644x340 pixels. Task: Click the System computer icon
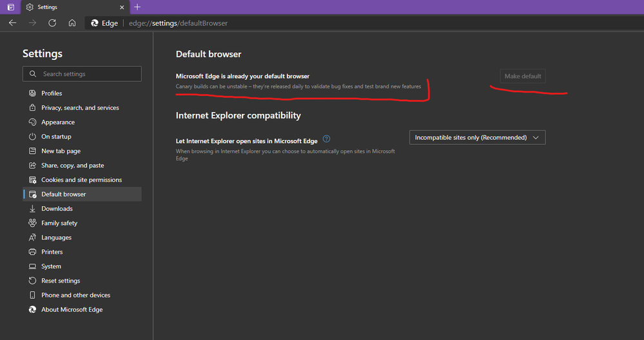[x=32, y=266]
